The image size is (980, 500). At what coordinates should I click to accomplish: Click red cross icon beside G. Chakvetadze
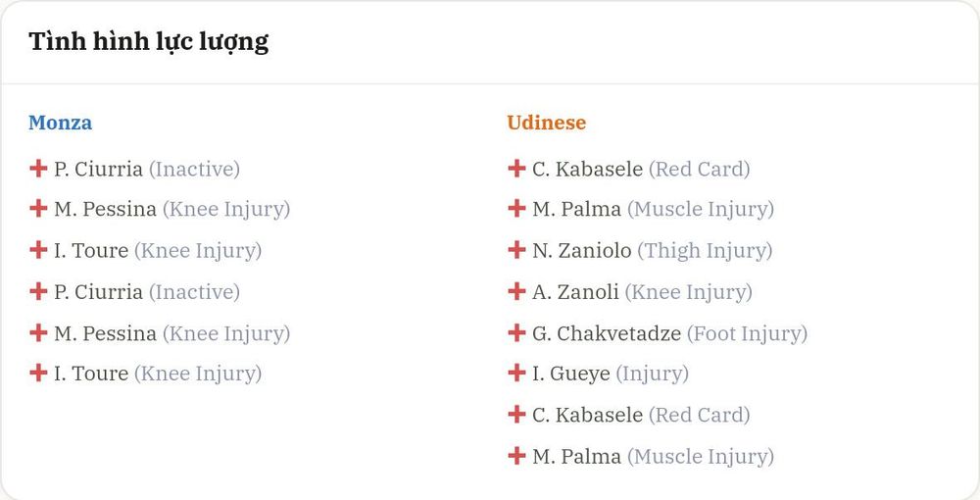point(516,332)
